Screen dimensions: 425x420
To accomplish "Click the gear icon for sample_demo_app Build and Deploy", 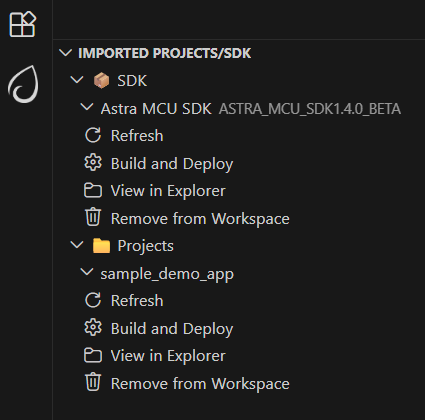I will pyautogui.click(x=93, y=328).
